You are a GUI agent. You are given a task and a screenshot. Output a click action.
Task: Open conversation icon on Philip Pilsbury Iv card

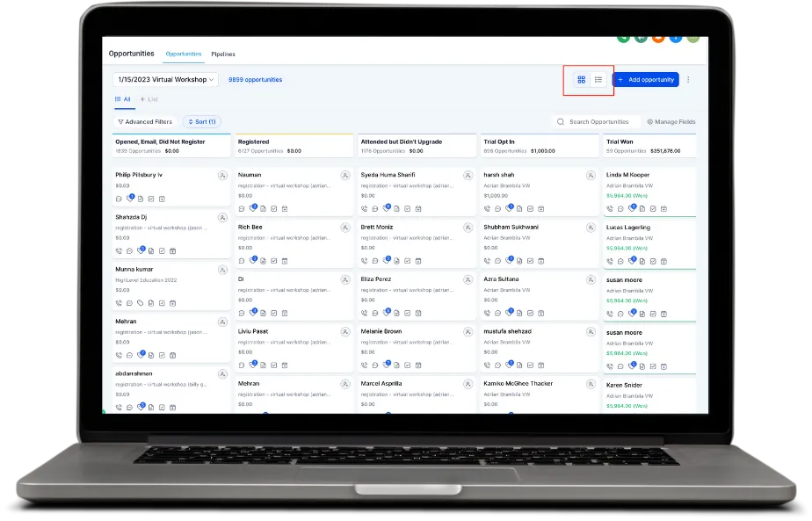click(x=120, y=199)
